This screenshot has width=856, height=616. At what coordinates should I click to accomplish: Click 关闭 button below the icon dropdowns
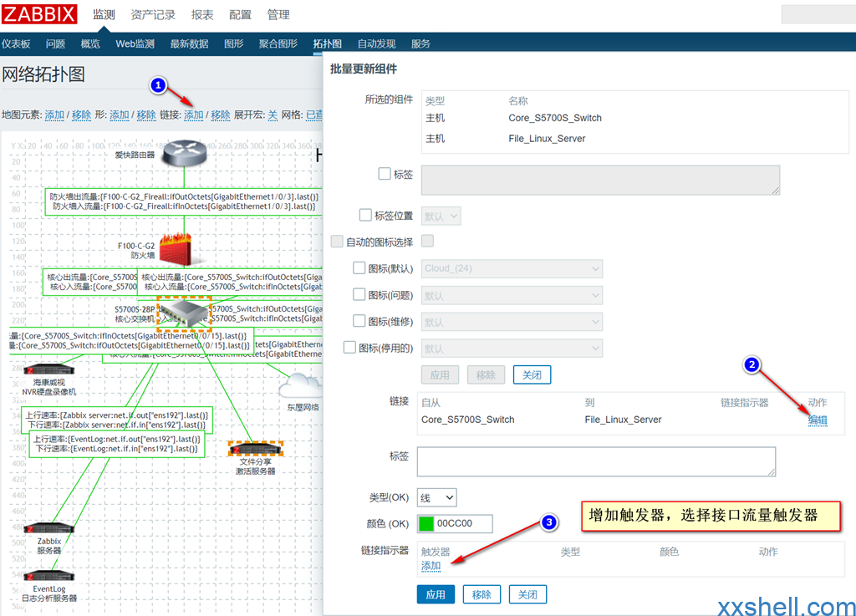coord(532,374)
